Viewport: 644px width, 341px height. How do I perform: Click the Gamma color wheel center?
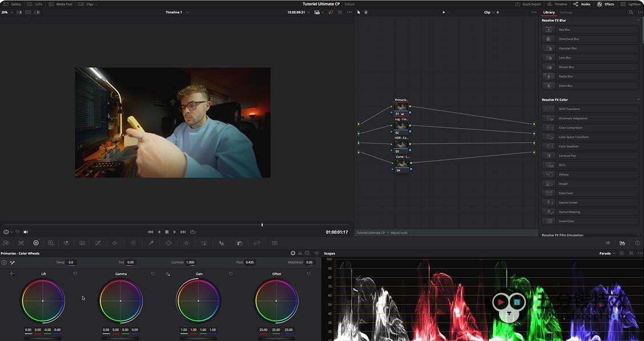click(120, 301)
